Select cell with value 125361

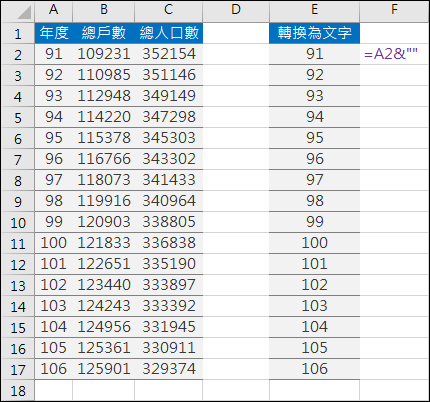pyautogui.click(x=104, y=348)
